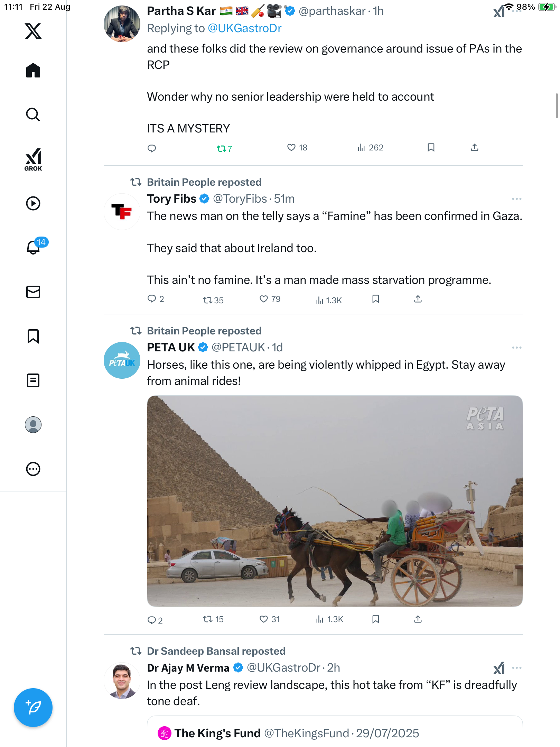Open the Search page

33,114
